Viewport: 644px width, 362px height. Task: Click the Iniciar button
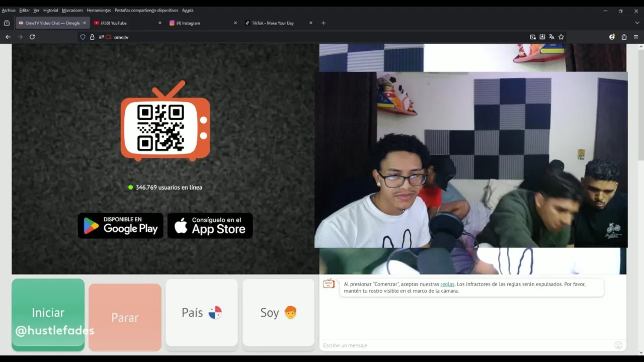tap(48, 315)
